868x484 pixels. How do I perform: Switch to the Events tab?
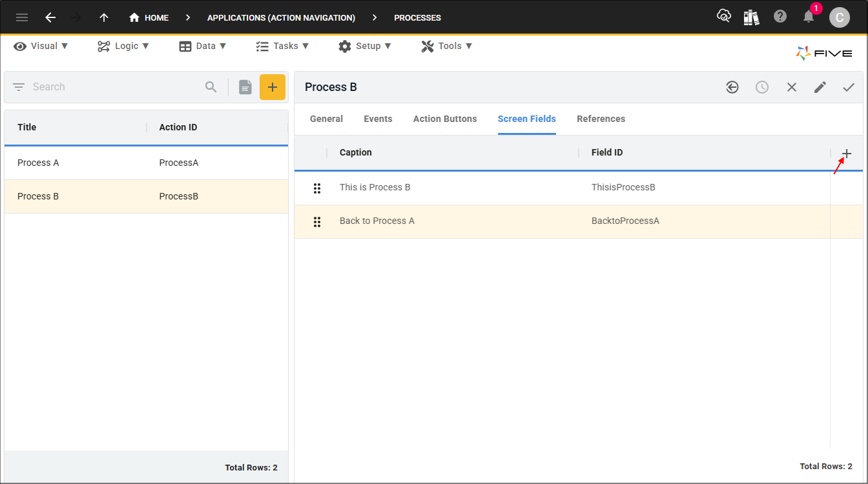tap(378, 119)
